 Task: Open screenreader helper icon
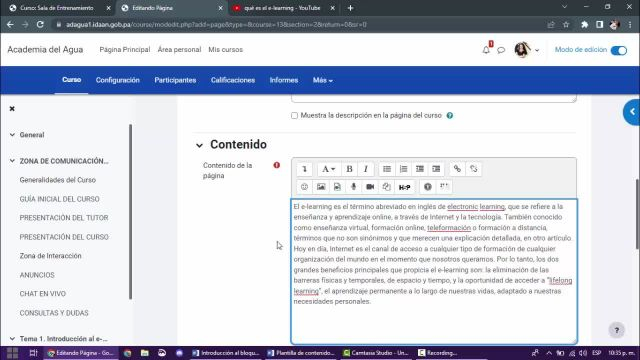(444, 187)
